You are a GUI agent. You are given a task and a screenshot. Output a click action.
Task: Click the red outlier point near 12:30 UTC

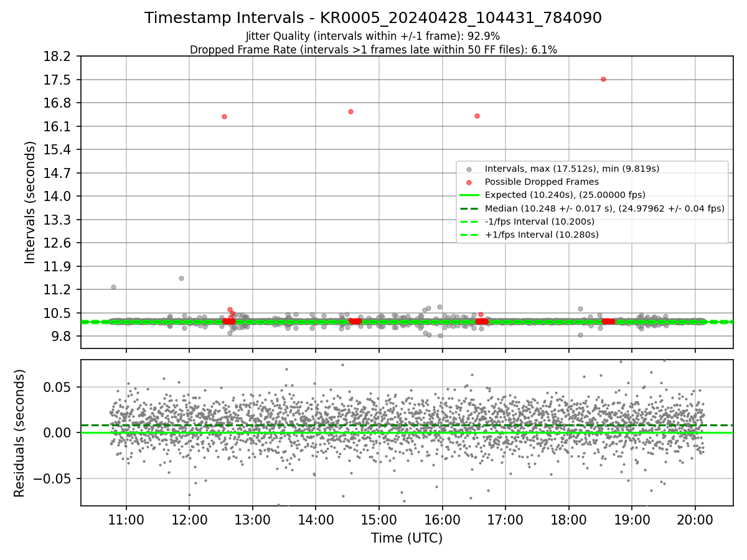coord(224,116)
